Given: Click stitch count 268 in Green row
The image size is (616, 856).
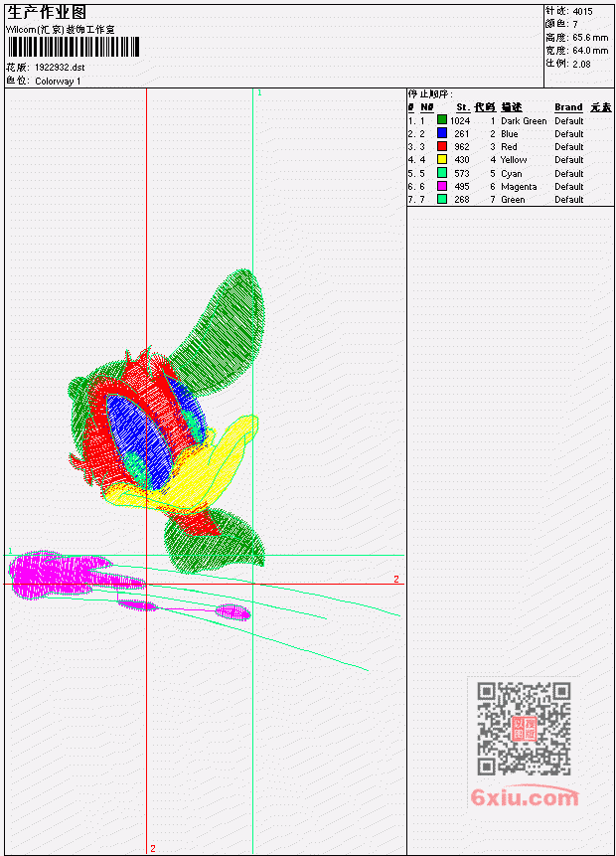Looking at the screenshot, I should coord(462,200).
